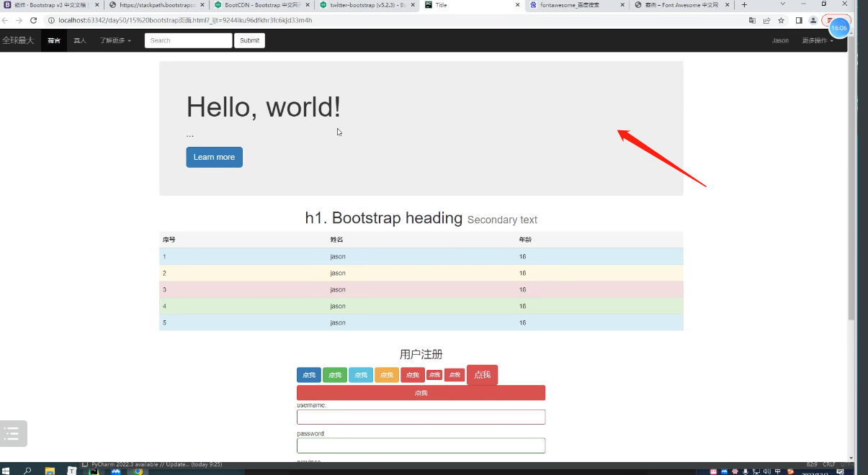The height and width of the screenshot is (475, 868).
Task: Focus the password input field
Action: click(421, 445)
